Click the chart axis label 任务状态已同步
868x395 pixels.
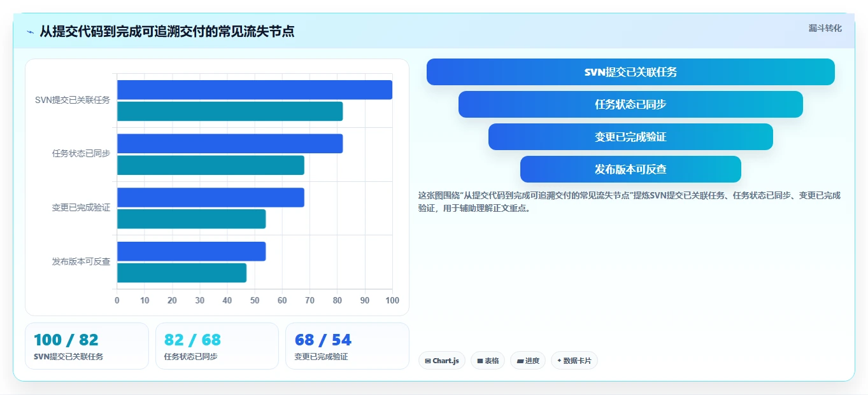[81, 153]
